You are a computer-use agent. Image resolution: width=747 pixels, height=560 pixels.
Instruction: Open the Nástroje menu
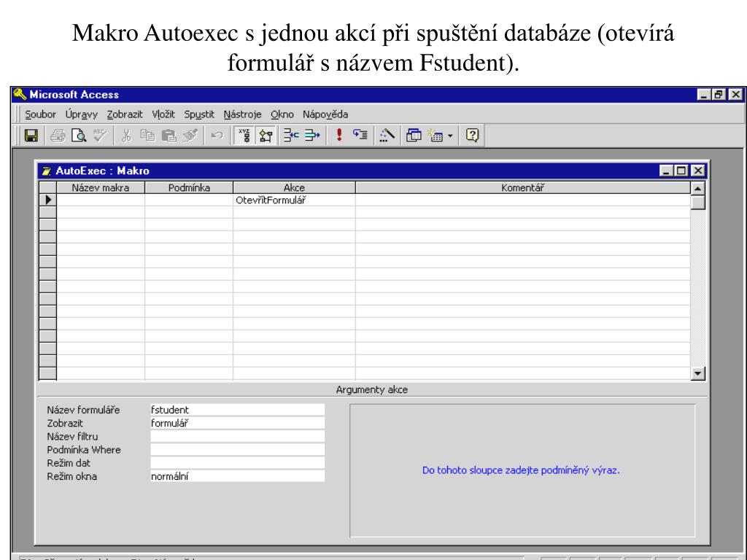242,114
